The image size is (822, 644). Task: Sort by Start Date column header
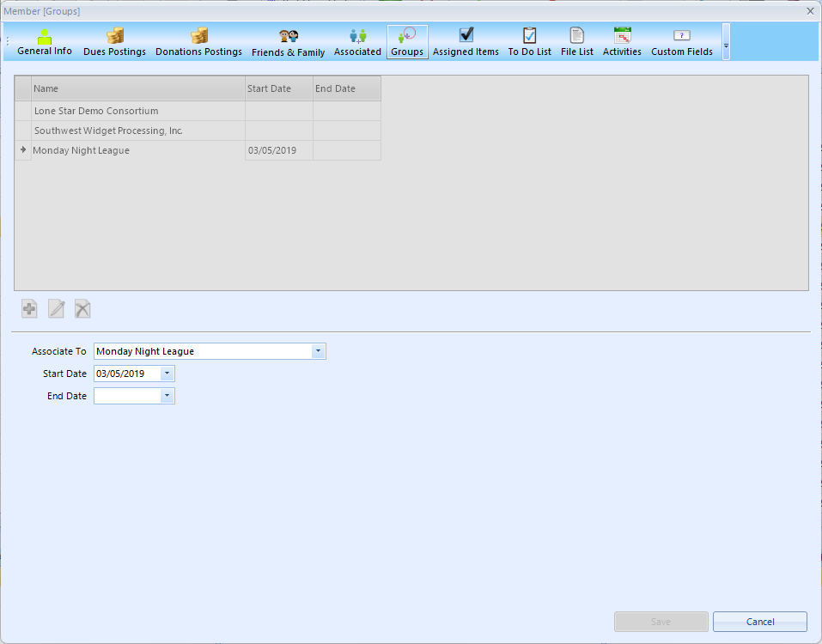(x=279, y=88)
